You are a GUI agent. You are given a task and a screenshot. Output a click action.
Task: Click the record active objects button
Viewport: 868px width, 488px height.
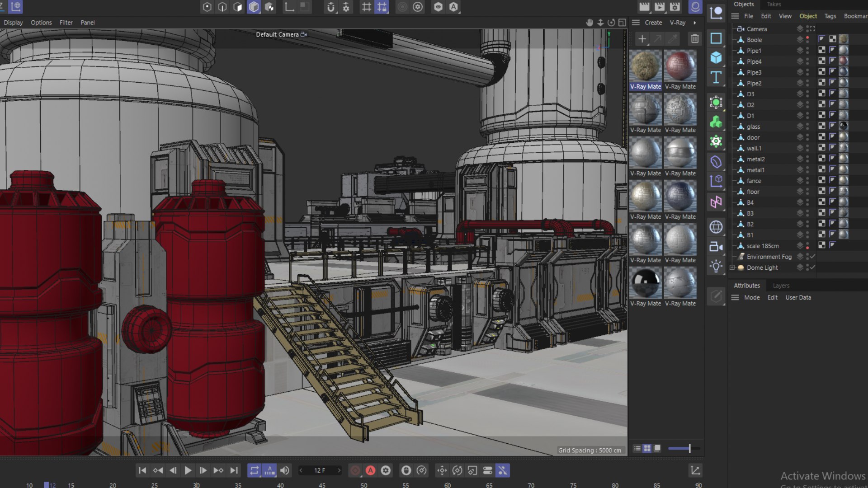coord(355,470)
